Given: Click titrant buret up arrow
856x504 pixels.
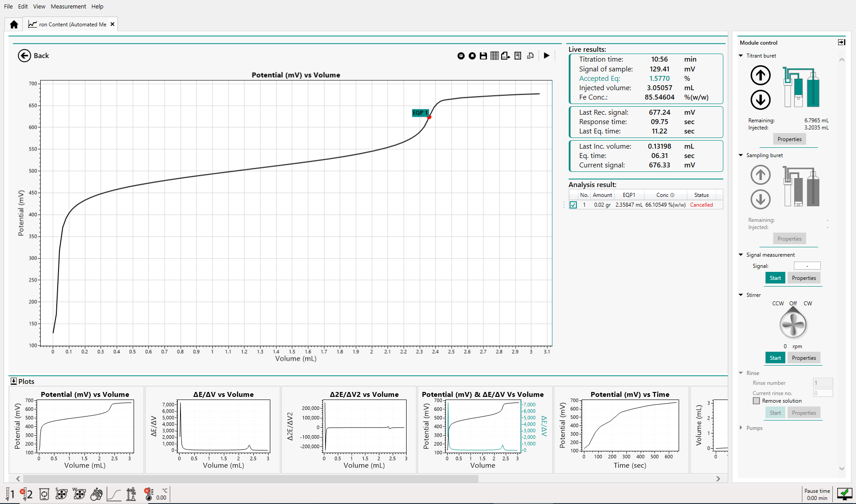Looking at the screenshot, I should click(x=760, y=75).
